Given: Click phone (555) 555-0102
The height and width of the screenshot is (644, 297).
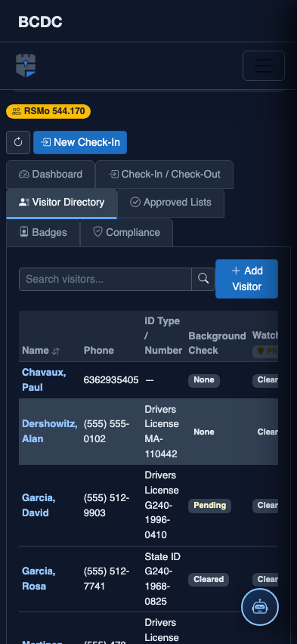Looking at the screenshot, I should click(x=107, y=432).
